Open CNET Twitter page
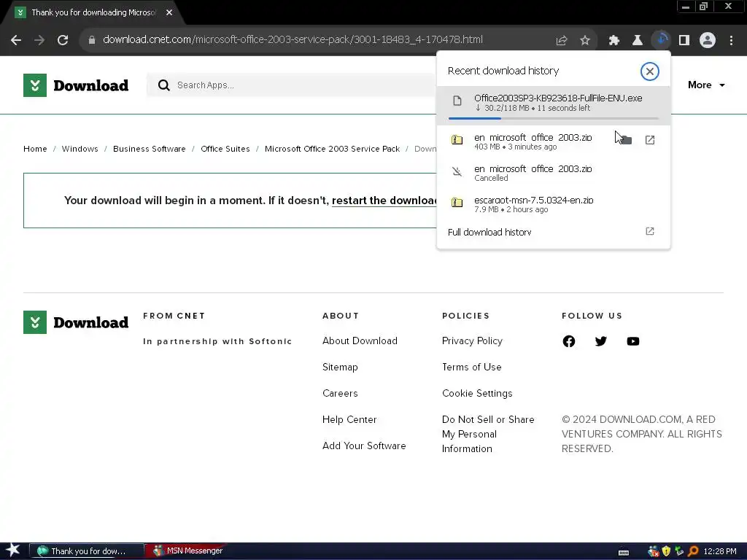This screenshot has height=560, width=747. [x=601, y=341]
